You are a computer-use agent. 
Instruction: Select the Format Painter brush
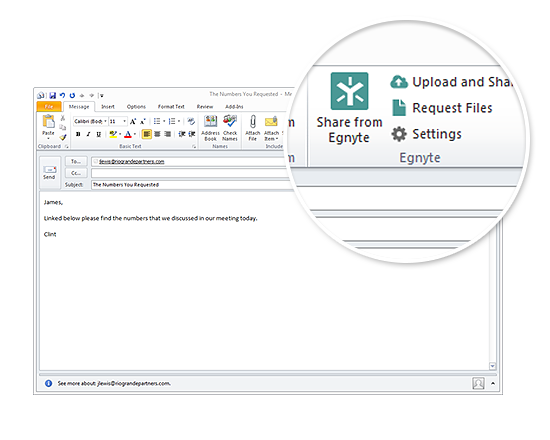pos(63,137)
